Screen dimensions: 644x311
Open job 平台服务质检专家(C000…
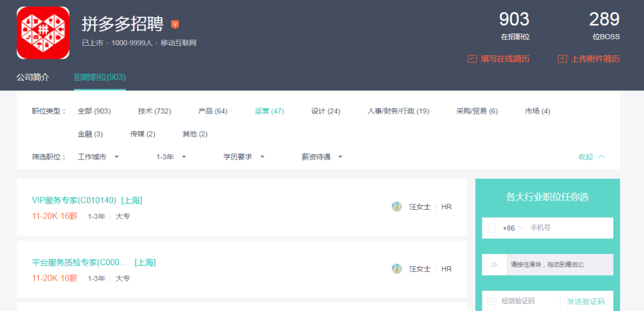pyautogui.click(x=80, y=263)
